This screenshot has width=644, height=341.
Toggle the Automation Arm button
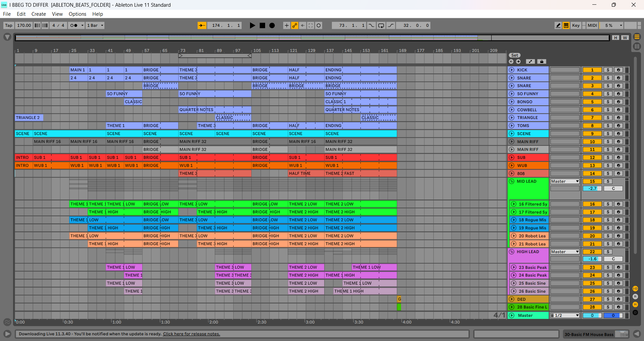(x=295, y=25)
